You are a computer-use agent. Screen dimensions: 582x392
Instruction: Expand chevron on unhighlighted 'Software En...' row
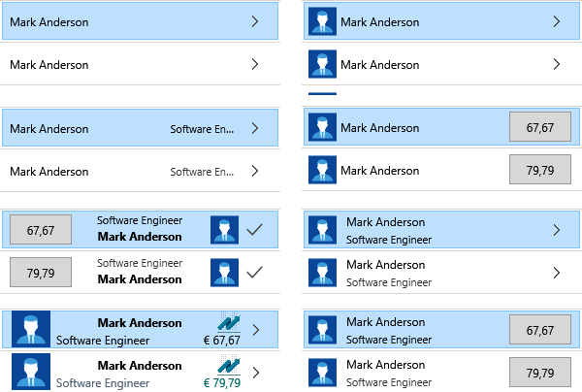tap(254, 171)
